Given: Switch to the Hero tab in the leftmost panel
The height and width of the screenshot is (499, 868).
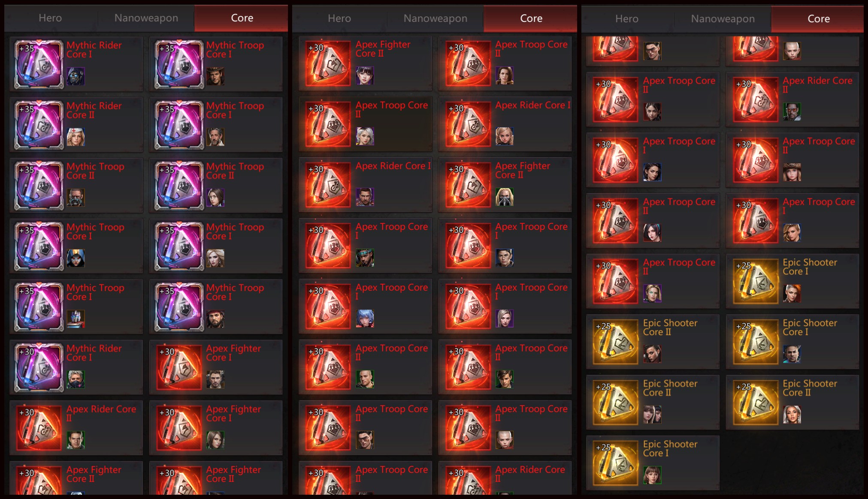Looking at the screenshot, I should [x=50, y=18].
